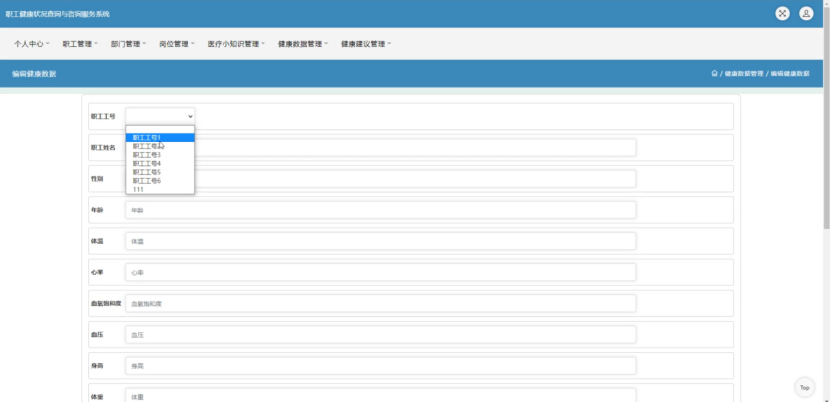
Task: Select 职工工号5 from the dropdown list
Action: (x=160, y=172)
